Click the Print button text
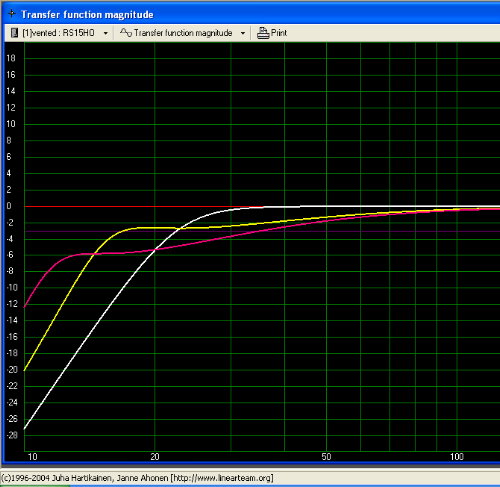Viewport: 500px width, 487px height. click(279, 33)
